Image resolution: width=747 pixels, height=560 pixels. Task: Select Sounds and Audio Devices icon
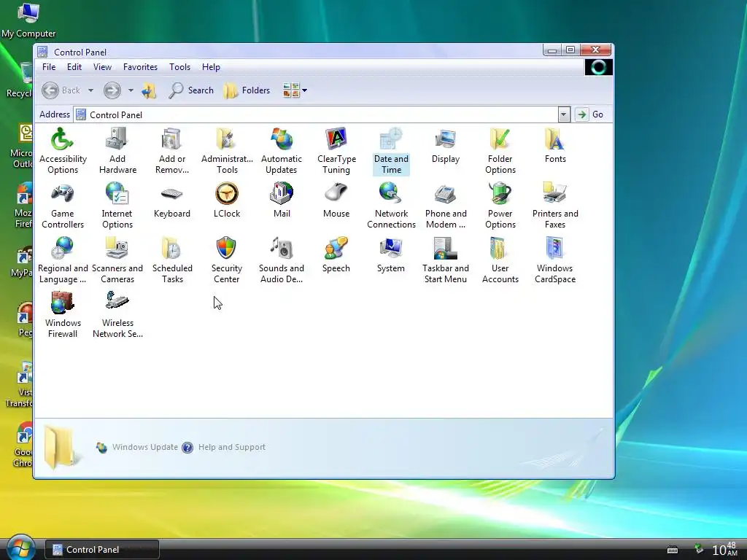[282, 260]
